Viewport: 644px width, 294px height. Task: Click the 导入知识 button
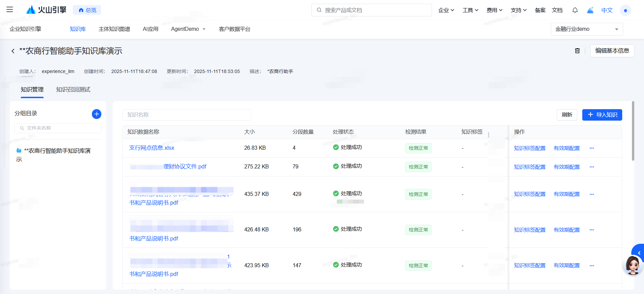tap(602, 115)
